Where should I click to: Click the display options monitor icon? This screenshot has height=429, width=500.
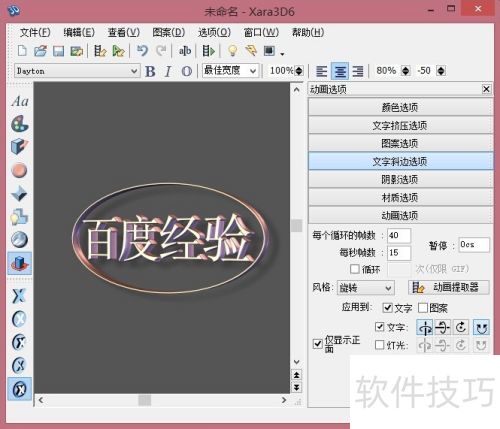tap(269, 51)
